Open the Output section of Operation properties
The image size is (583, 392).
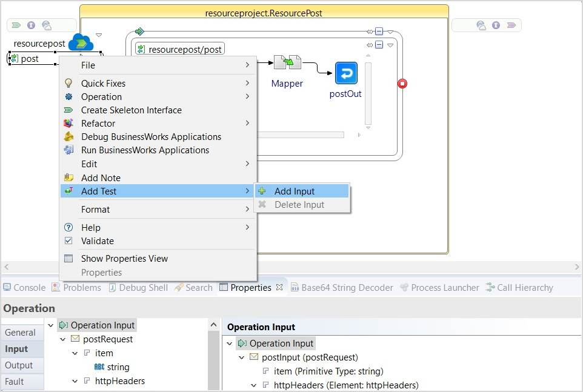[19, 365]
